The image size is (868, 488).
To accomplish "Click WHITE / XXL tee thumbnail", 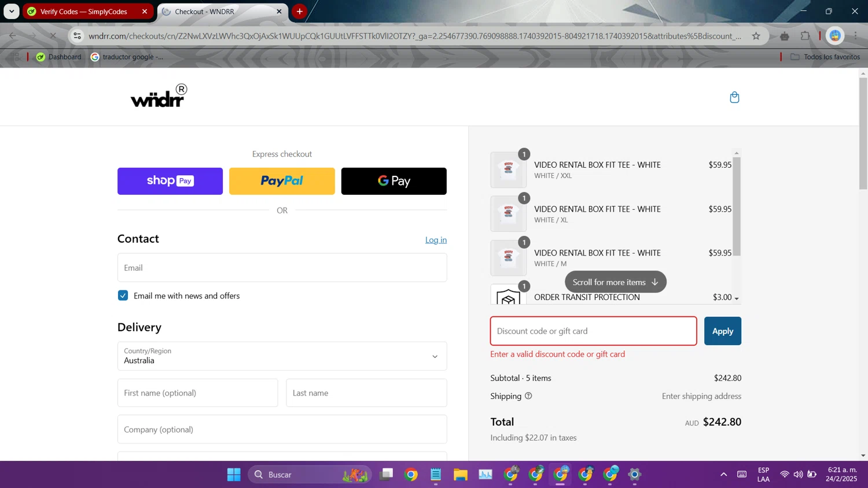I will point(508,169).
